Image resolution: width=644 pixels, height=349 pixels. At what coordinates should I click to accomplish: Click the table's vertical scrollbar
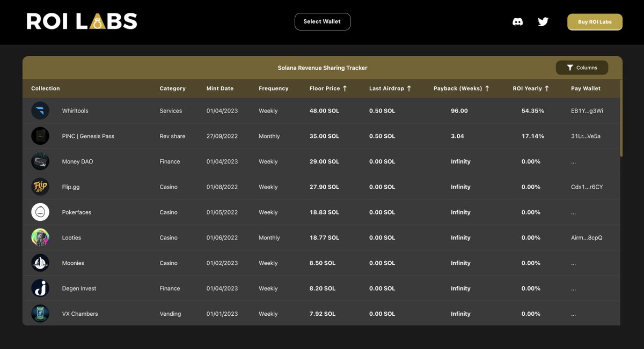point(621,118)
